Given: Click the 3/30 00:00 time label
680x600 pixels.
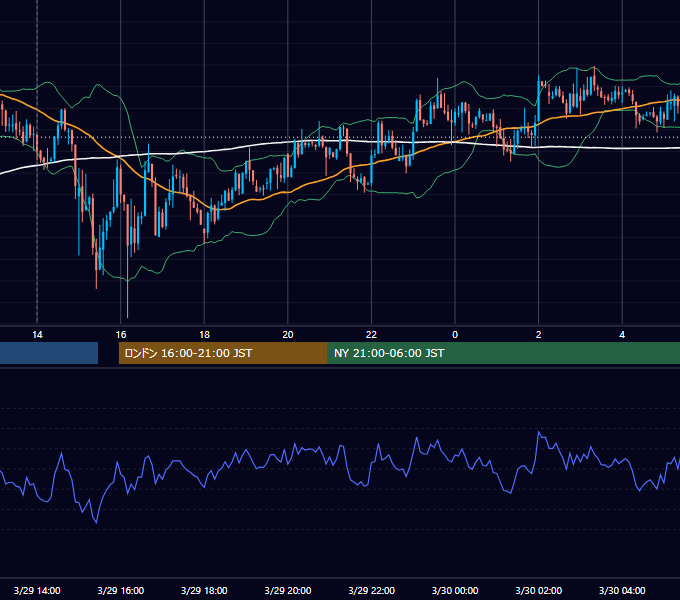Looking at the screenshot, I should [x=455, y=590].
